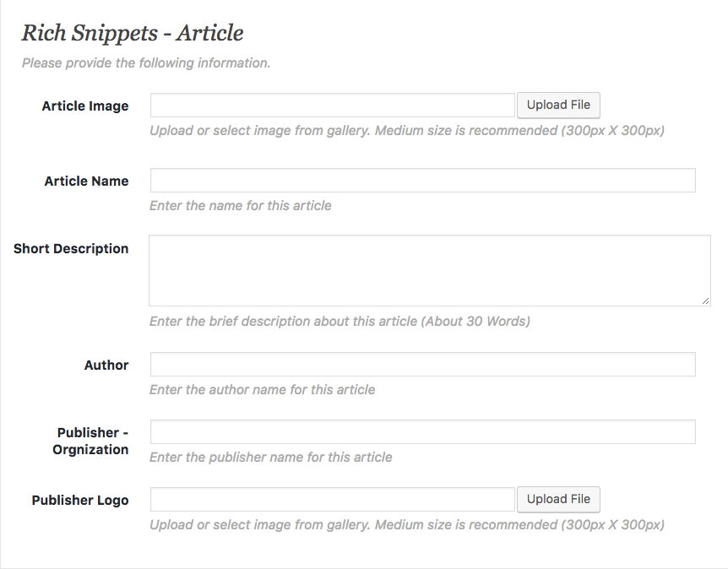
Task: Click the Article Image Upload File button
Action: (x=558, y=105)
